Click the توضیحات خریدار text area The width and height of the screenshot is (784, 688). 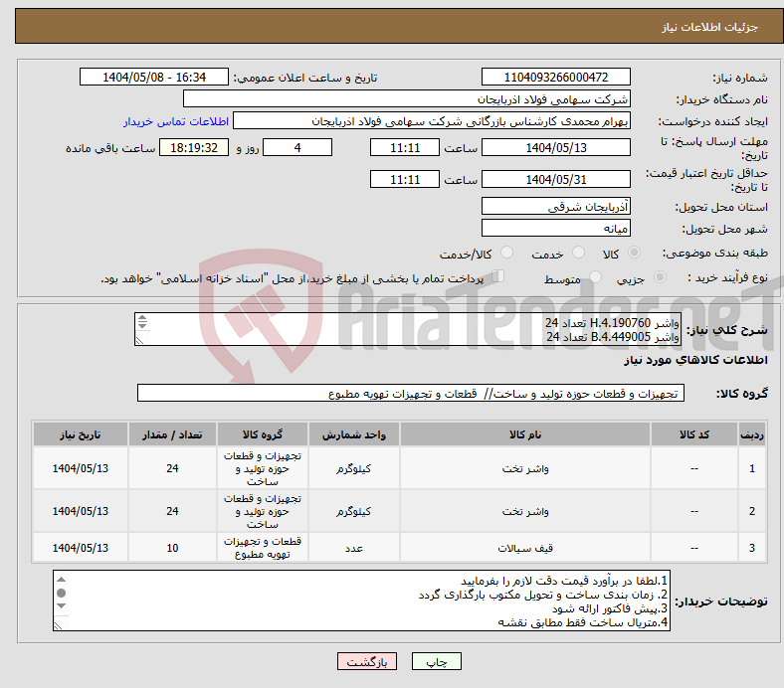tap(361, 601)
